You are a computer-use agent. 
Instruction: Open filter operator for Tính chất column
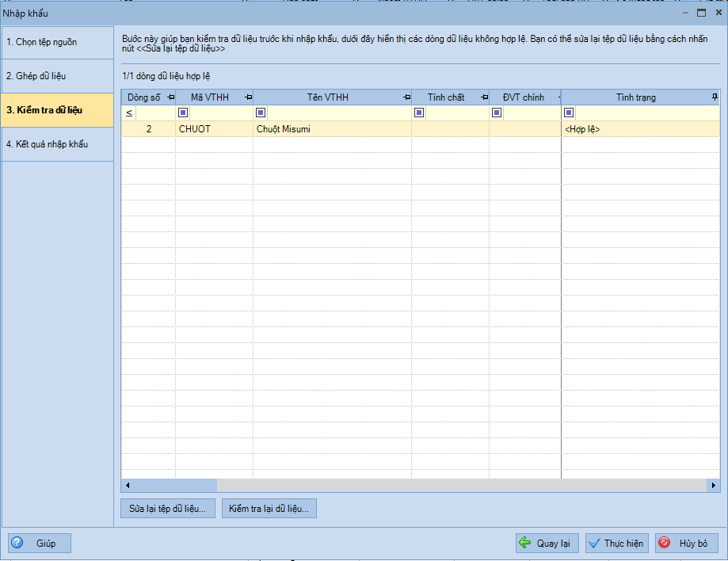(x=419, y=113)
